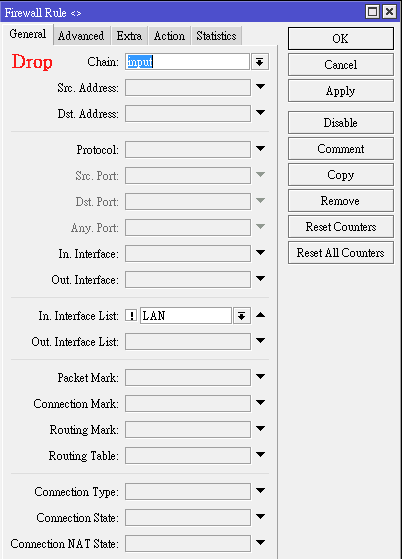Maximize the Firewall Rule window
This screenshot has width=402, height=559.
(x=373, y=12)
